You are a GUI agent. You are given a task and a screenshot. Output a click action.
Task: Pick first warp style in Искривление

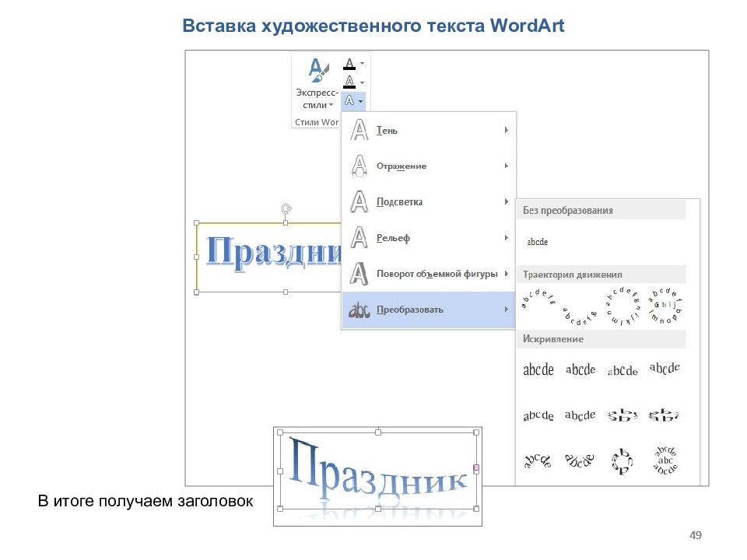(x=538, y=369)
